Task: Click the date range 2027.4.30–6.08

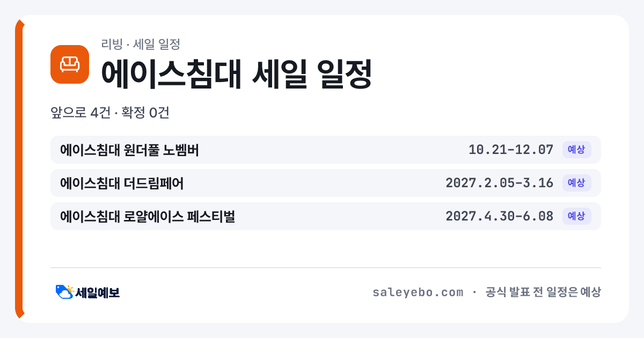Action: [x=500, y=216]
